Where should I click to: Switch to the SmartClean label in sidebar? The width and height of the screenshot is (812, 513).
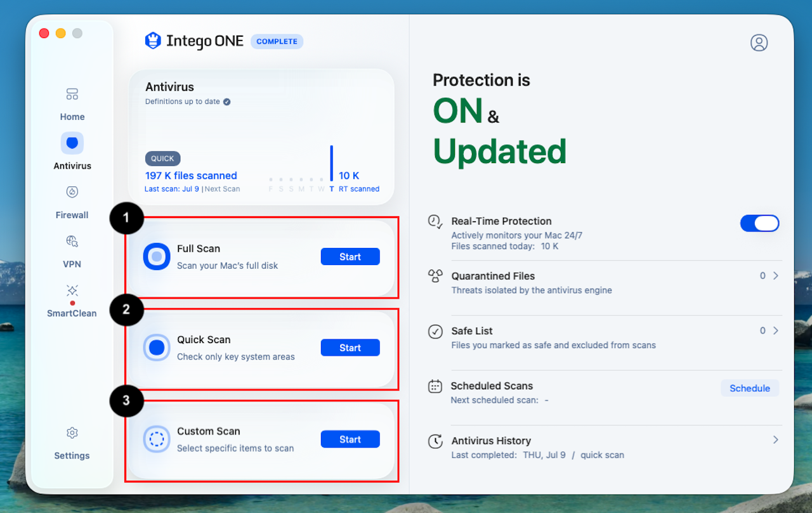click(72, 313)
